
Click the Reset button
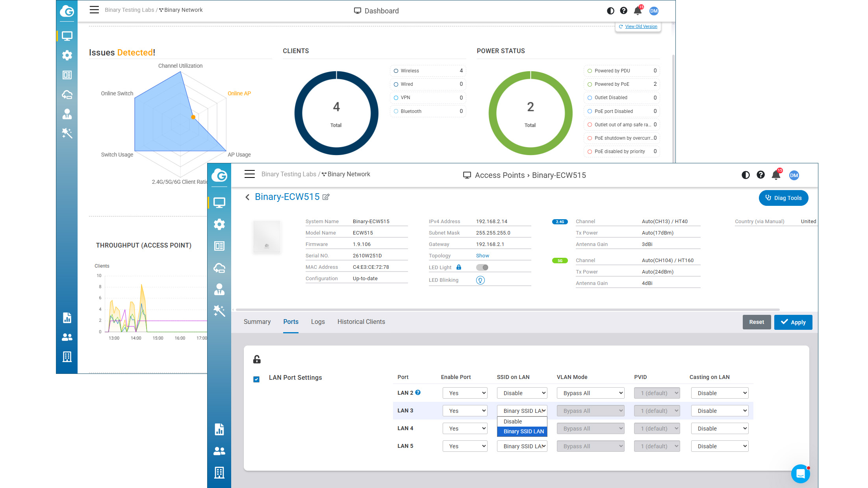pyautogui.click(x=757, y=322)
